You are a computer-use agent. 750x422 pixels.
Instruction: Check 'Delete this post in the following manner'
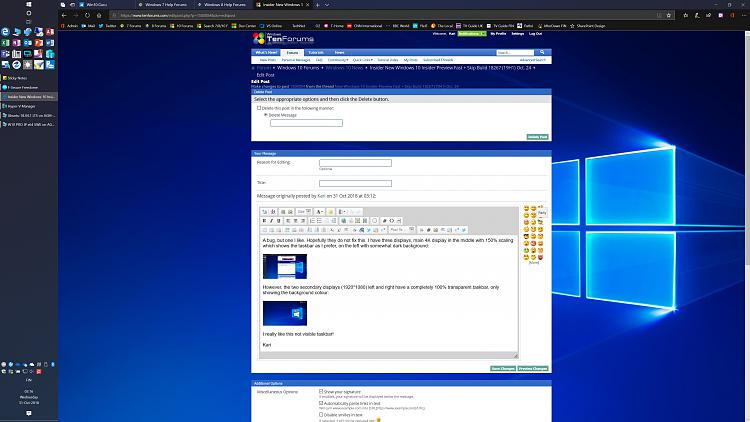click(259, 108)
